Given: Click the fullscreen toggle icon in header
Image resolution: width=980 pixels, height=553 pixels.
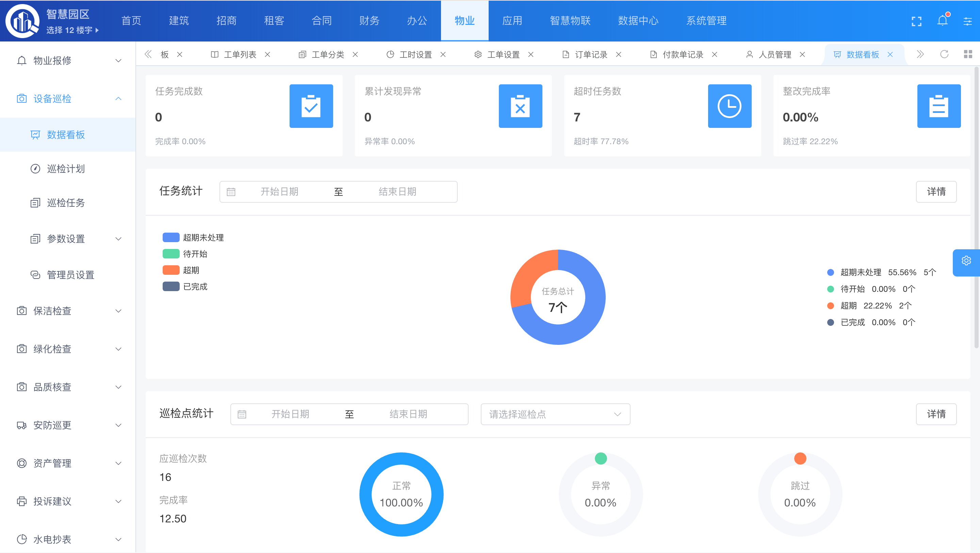Looking at the screenshot, I should pyautogui.click(x=916, y=21).
